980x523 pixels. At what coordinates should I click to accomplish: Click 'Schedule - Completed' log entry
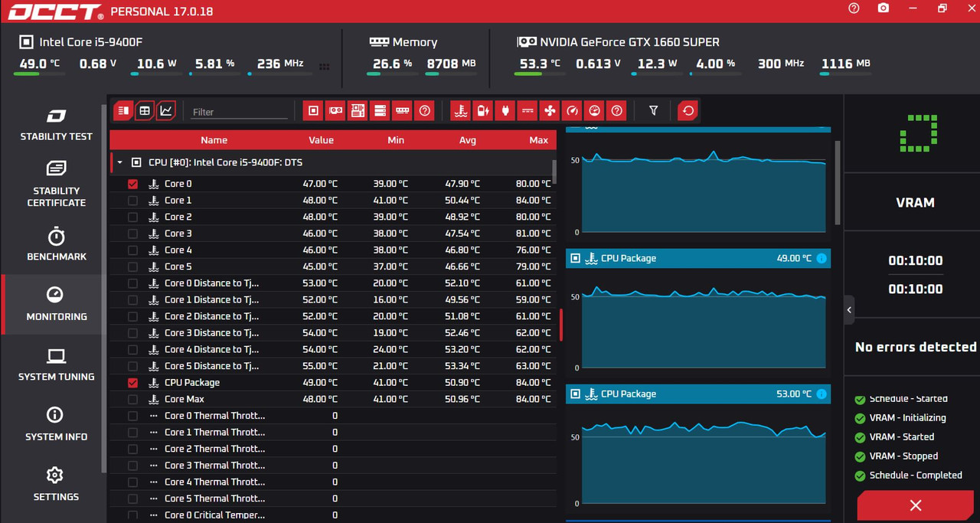click(916, 476)
